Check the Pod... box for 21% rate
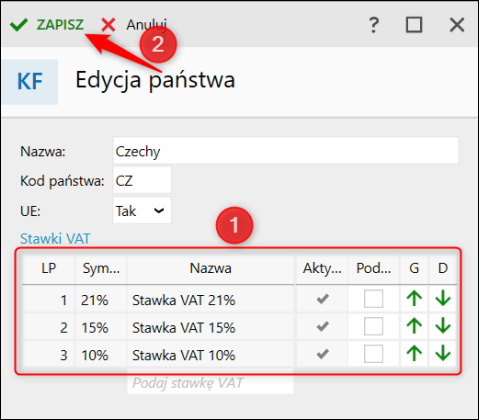479x420 pixels. click(373, 299)
